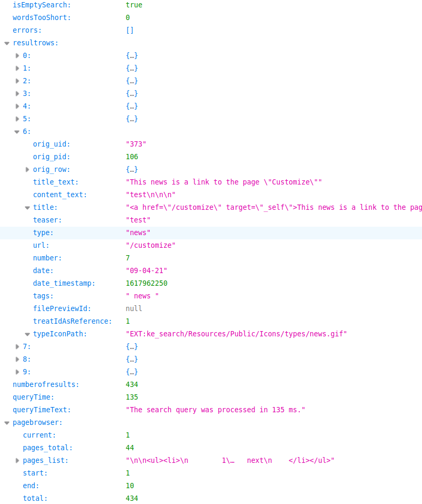Select the wordsTooShort key
The height and width of the screenshot is (504, 422).
click(42, 18)
